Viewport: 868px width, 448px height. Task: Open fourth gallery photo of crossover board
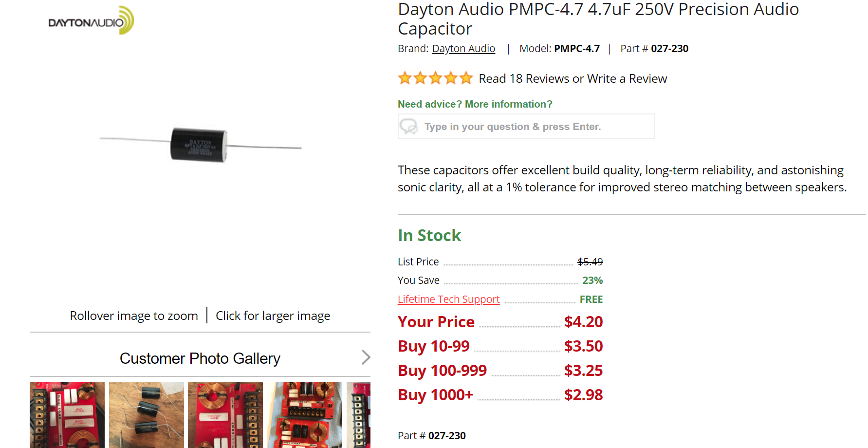[305, 415]
